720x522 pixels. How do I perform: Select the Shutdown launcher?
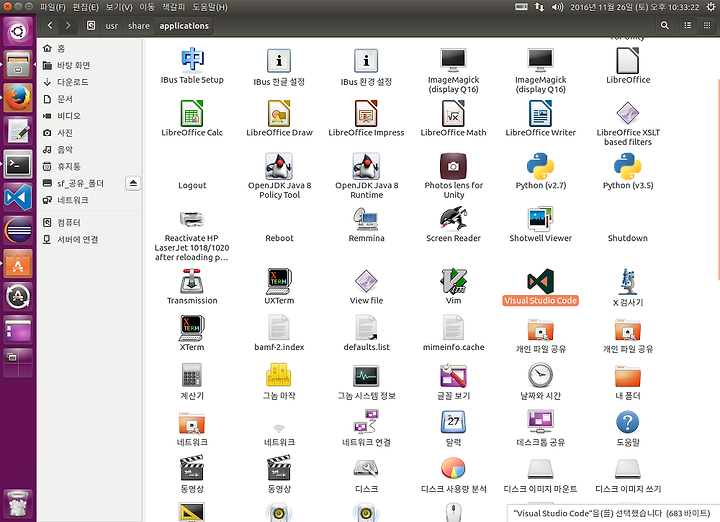pyautogui.click(x=628, y=238)
